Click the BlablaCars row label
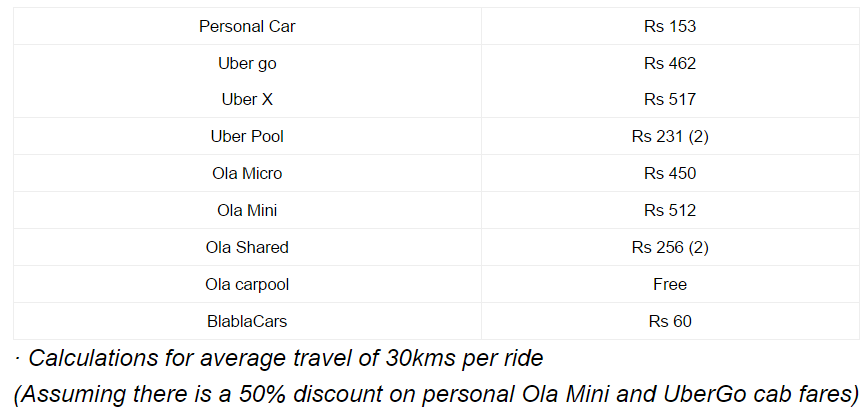 click(247, 321)
